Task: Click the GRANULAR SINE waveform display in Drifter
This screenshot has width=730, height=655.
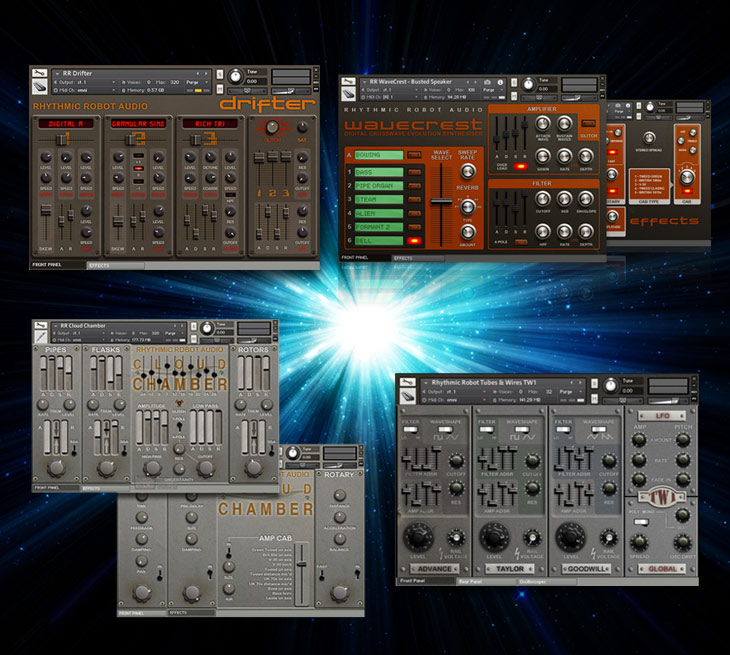Action: 138,123
